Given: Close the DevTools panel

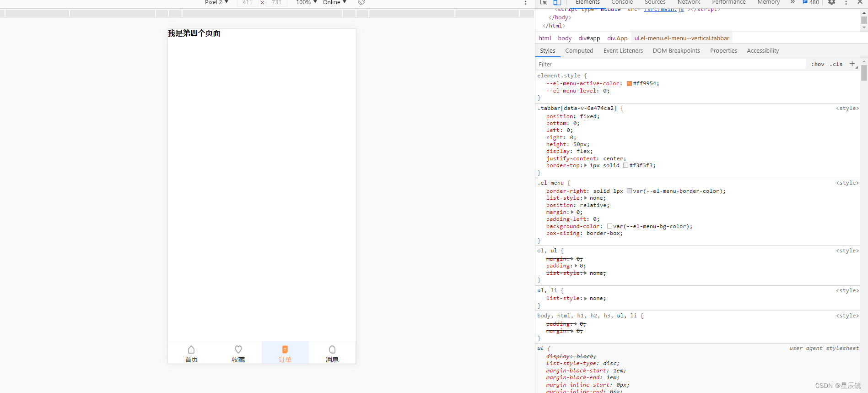Looking at the screenshot, I should pos(860,2).
